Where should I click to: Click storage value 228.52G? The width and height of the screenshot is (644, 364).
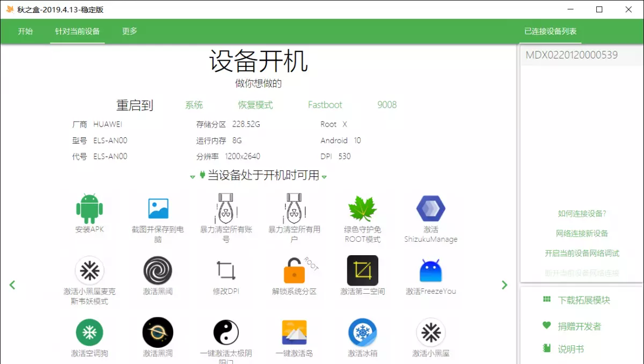[x=246, y=124]
